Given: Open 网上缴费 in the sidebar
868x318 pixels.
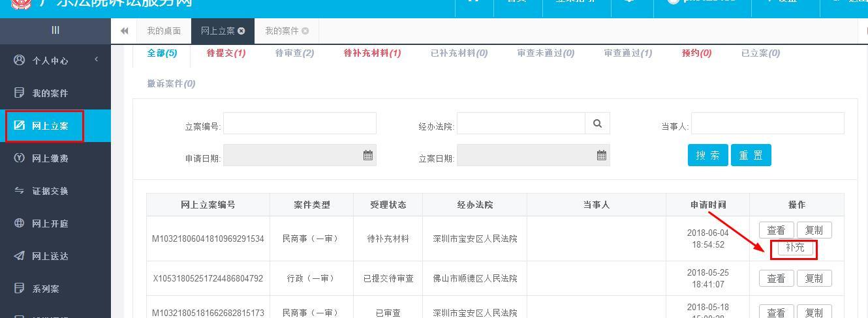Looking at the screenshot, I should (x=55, y=158).
